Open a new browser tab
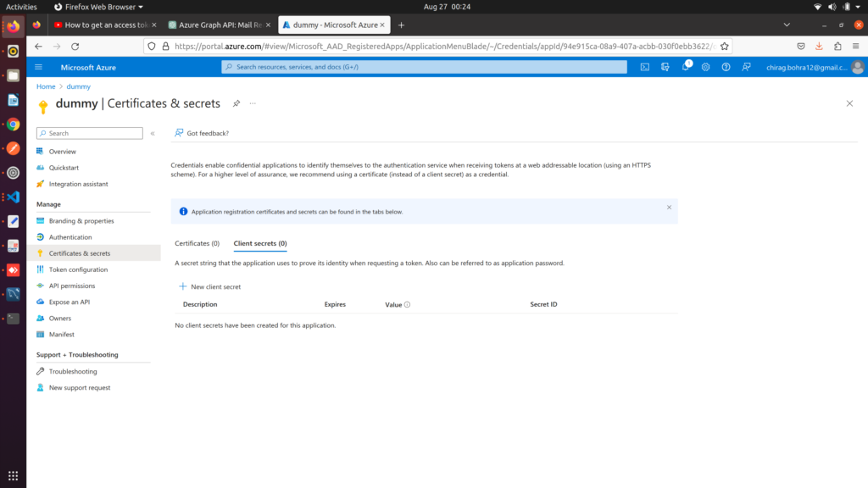868x488 pixels. pos(401,25)
